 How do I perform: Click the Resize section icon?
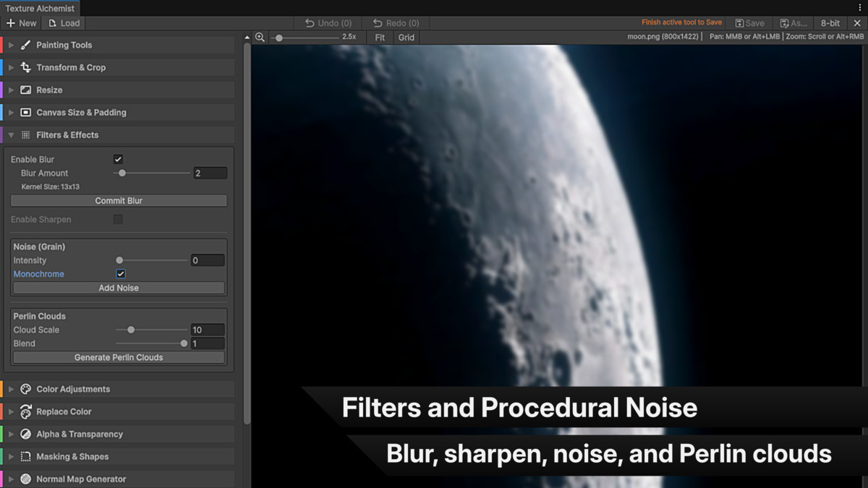pos(25,90)
